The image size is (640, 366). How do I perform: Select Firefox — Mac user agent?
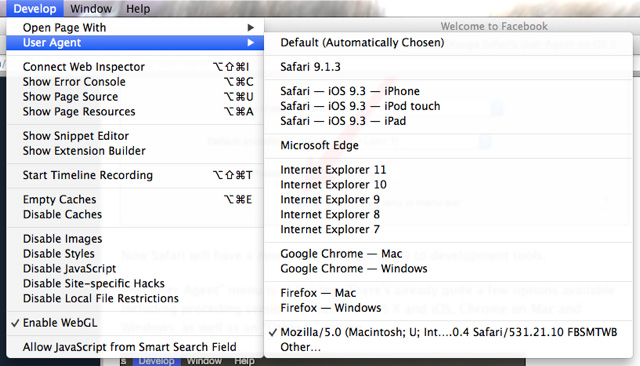[449, 293]
